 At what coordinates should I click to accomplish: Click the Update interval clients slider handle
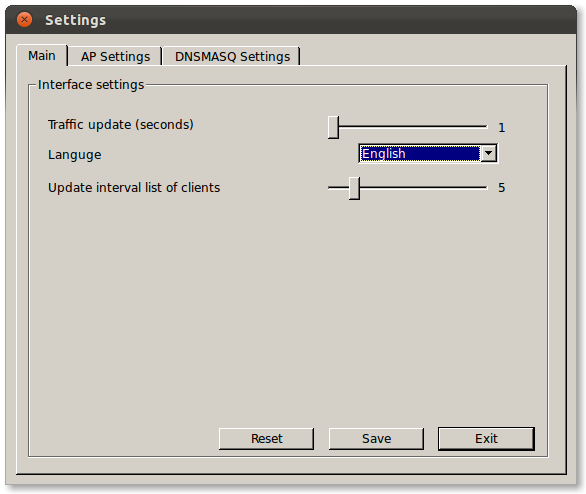tap(354, 188)
